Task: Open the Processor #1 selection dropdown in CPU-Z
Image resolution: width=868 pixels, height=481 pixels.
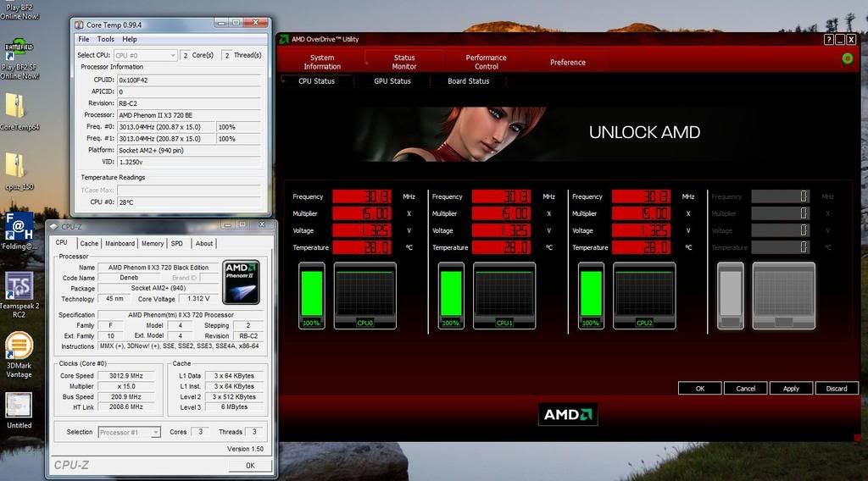Action: point(130,433)
